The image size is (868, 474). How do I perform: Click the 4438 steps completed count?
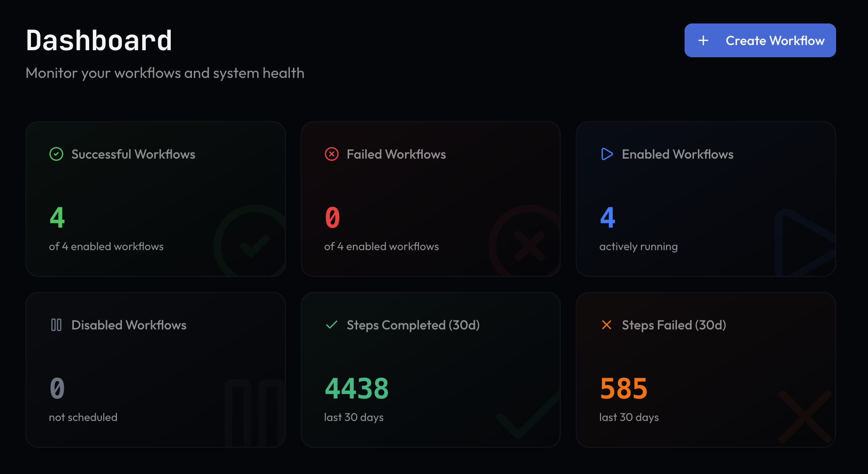(x=357, y=388)
